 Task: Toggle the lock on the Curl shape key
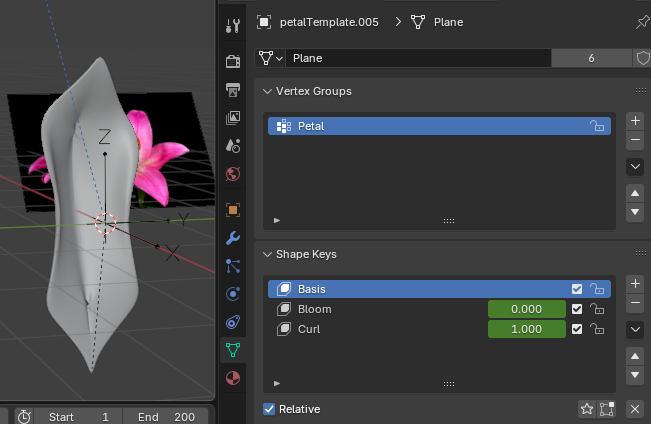tap(597, 329)
